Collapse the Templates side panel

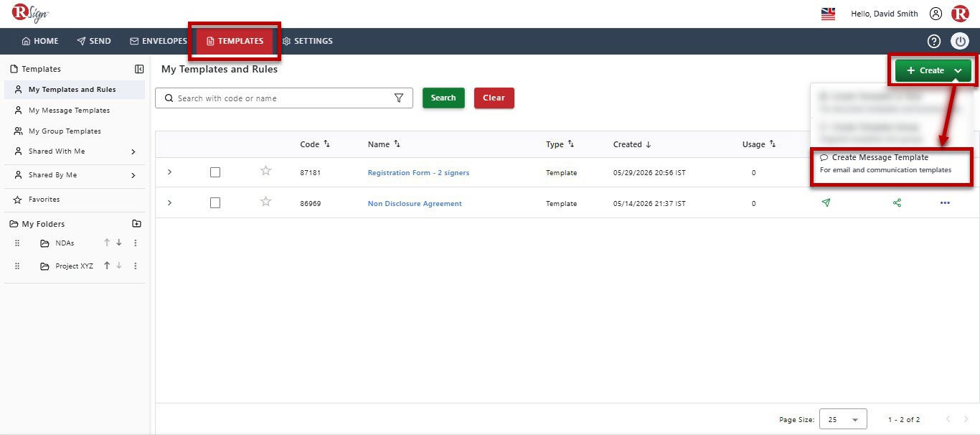pos(139,69)
